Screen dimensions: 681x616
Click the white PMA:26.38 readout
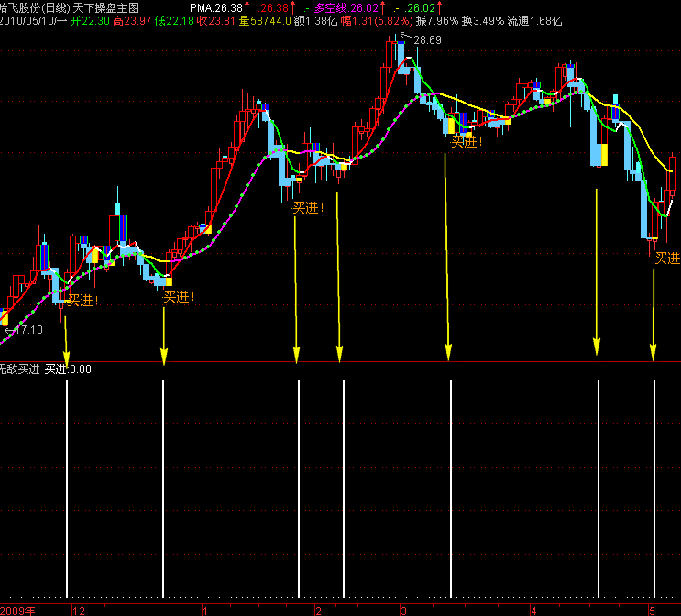tap(216, 8)
